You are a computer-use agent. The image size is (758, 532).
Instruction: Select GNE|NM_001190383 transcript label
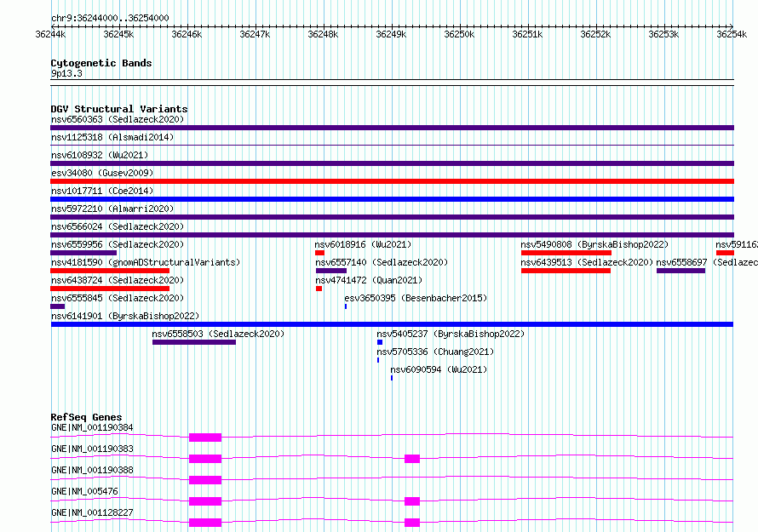pyautogui.click(x=92, y=449)
